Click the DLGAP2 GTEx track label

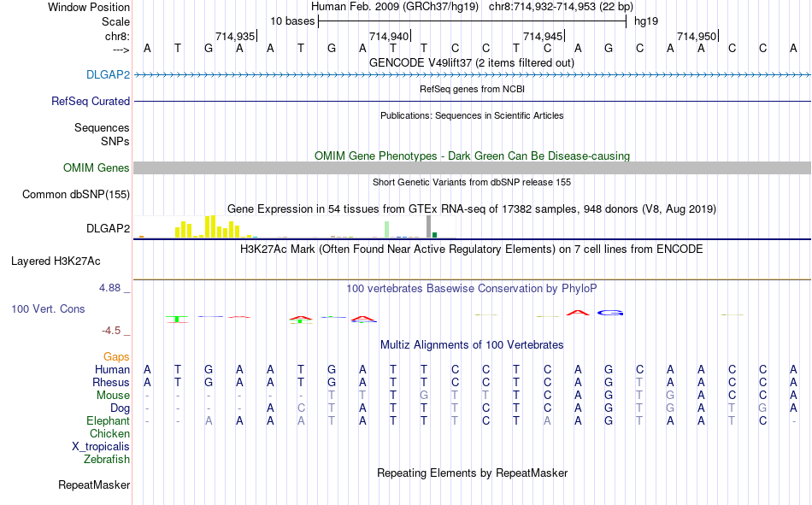pyautogui.click(x=108, y=228)
